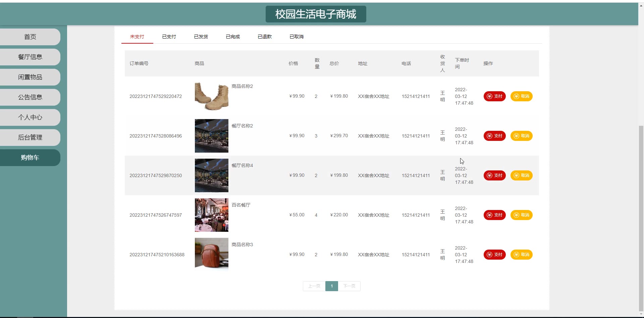Screen dimensions: 644x318
Task: Click total price ¥220.00
Action: pyautogui.click(x=339, y=215)
